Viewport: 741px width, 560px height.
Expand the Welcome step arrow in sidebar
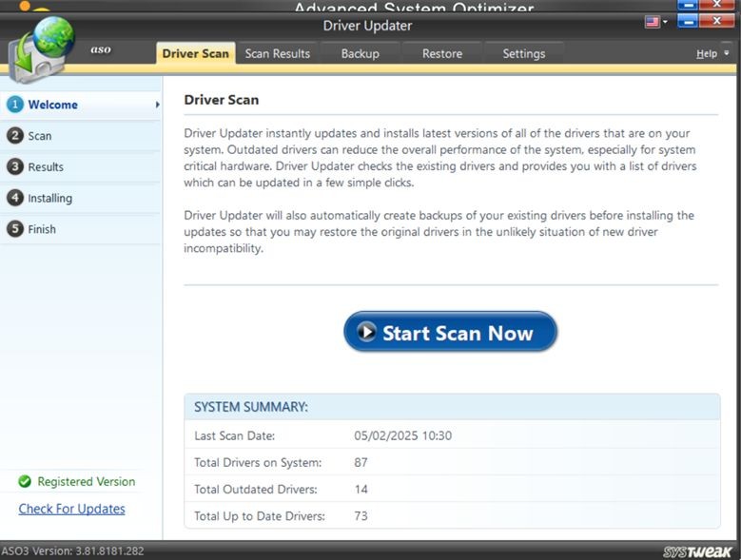coord(157,105)
